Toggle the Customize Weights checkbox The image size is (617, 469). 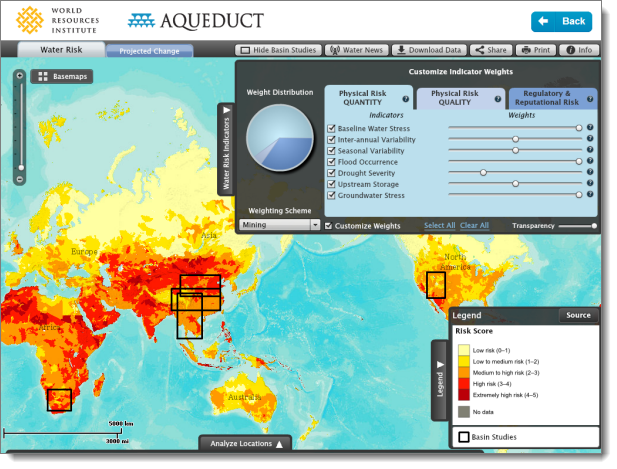[329, 226]
